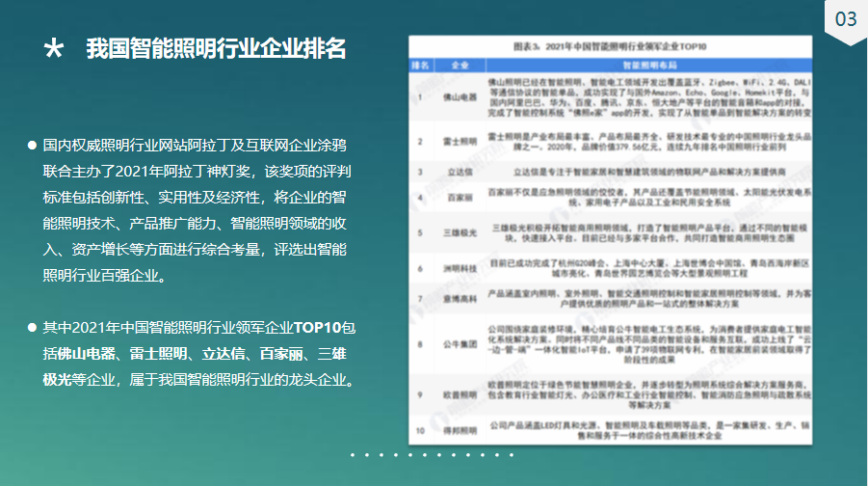The image size is (868, 486).
Task: Select the title 我国智能照明行业企业排名
Action: pos(216,48)
